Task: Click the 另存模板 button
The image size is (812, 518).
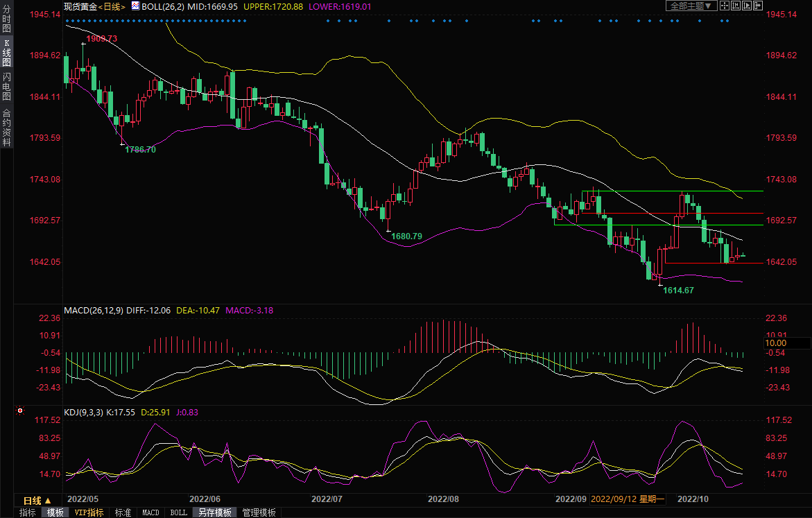Action: point(214,512)
